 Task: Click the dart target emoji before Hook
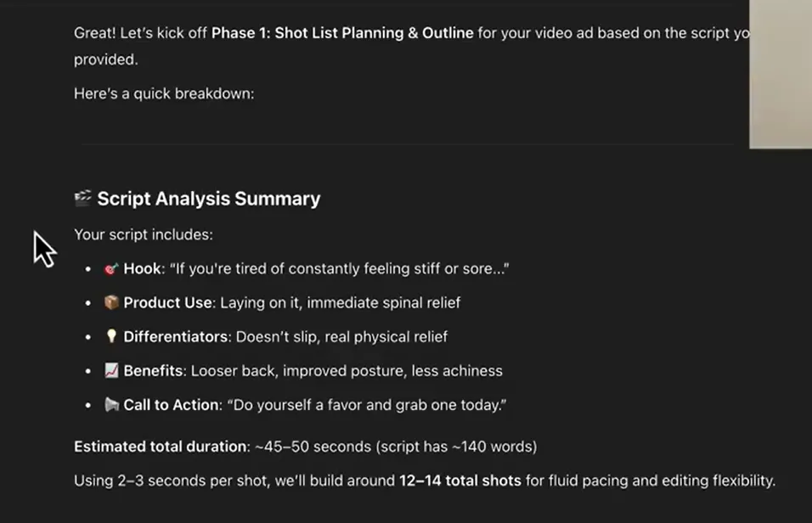111,269
